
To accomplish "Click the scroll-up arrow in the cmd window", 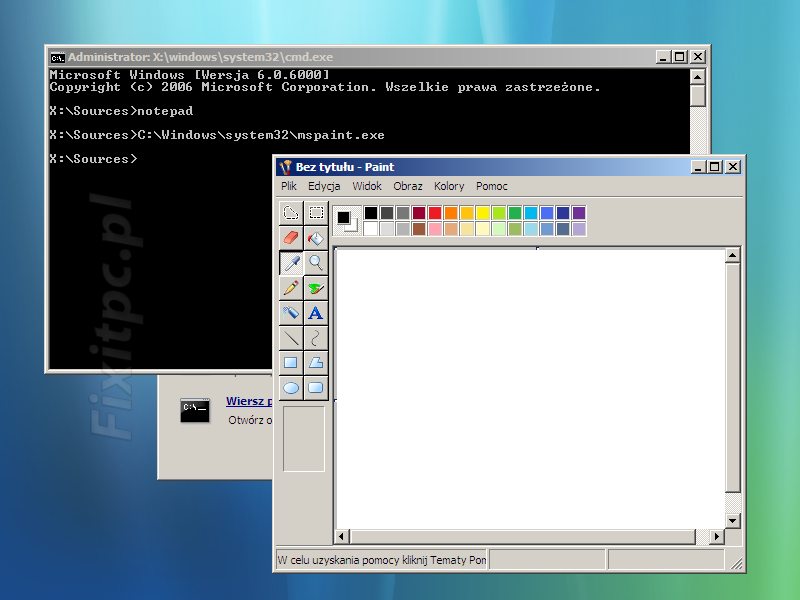I will [x=697, y=77].
